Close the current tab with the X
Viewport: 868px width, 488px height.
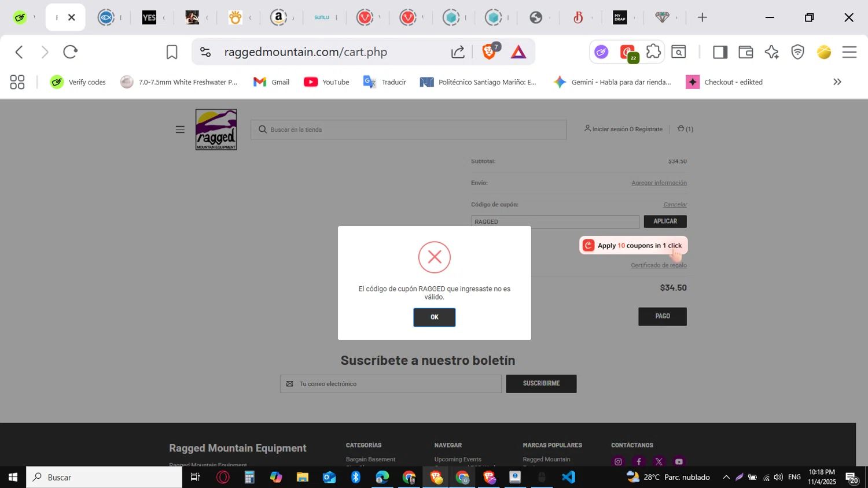tap(72, 17)
